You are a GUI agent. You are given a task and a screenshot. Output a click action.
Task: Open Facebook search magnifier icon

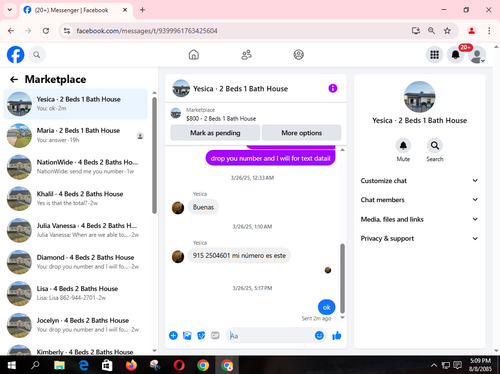tap(37, 55)
